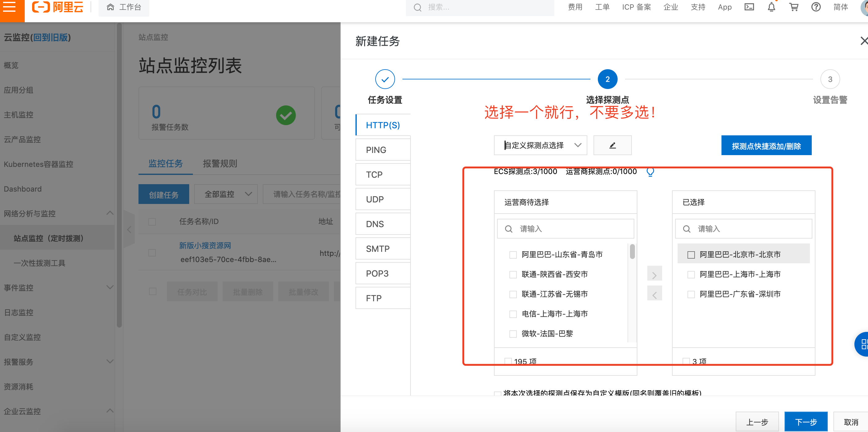Click the 费用 menu item

(575, 7)
